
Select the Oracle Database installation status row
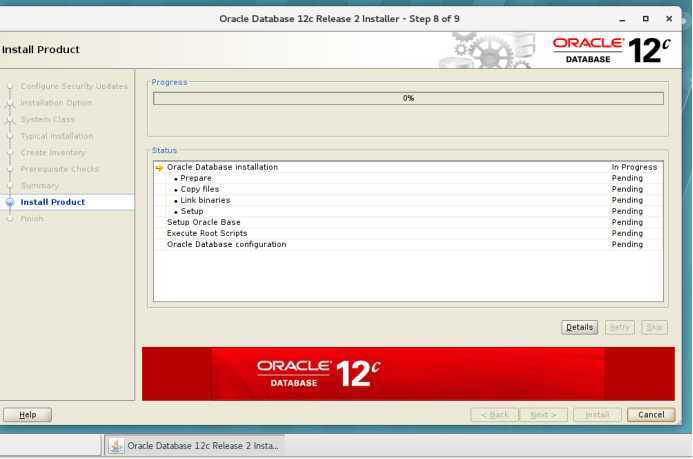(x=408, y=167)
